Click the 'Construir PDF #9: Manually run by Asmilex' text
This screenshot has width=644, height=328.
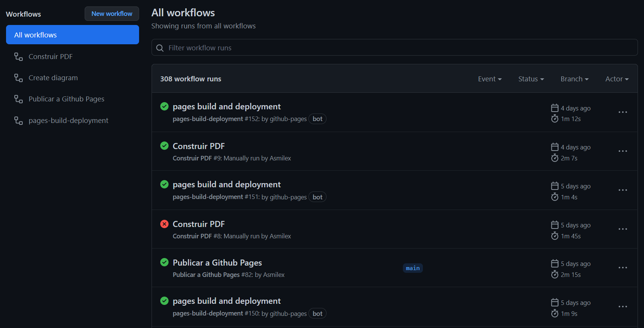(232, 158)
